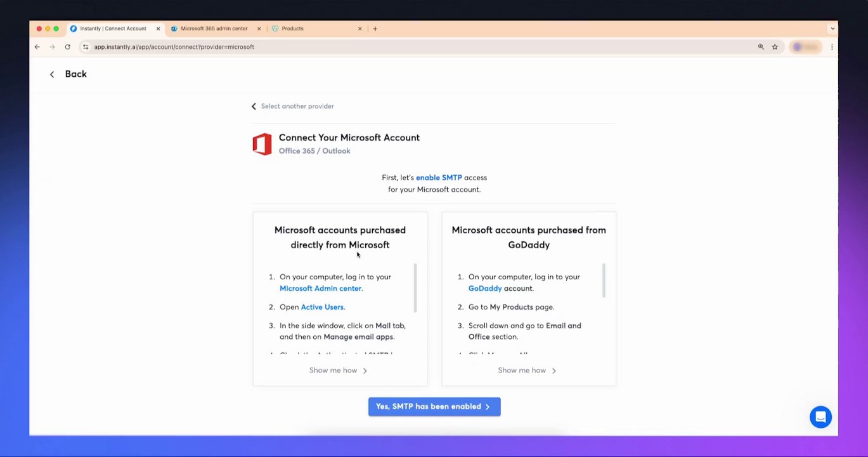868x457 pixels.
Task: Click Microsoft accounts purchased from GoDaddy heading
Action: [529, 237]
